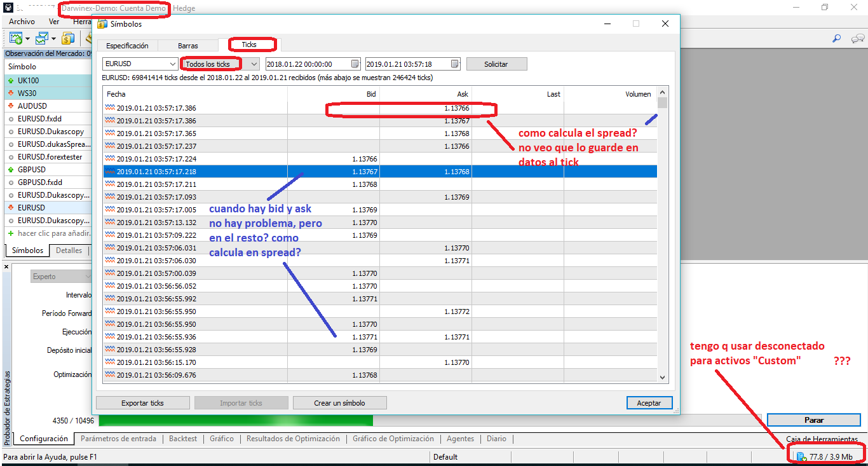The image size is (868, 466).
Task: Click the red down arrow beside AUDUSD
Action: click(x=10, y=106)
